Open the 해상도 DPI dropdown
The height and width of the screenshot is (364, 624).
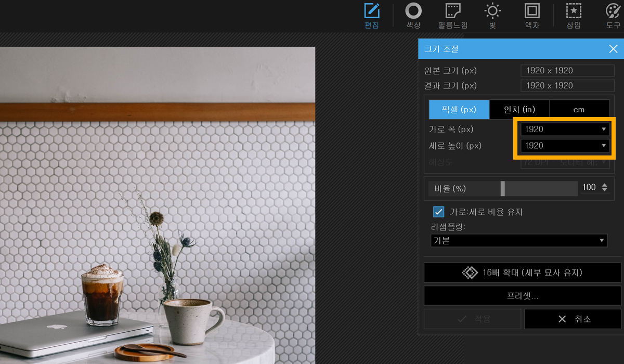click(x=565, y=162)
